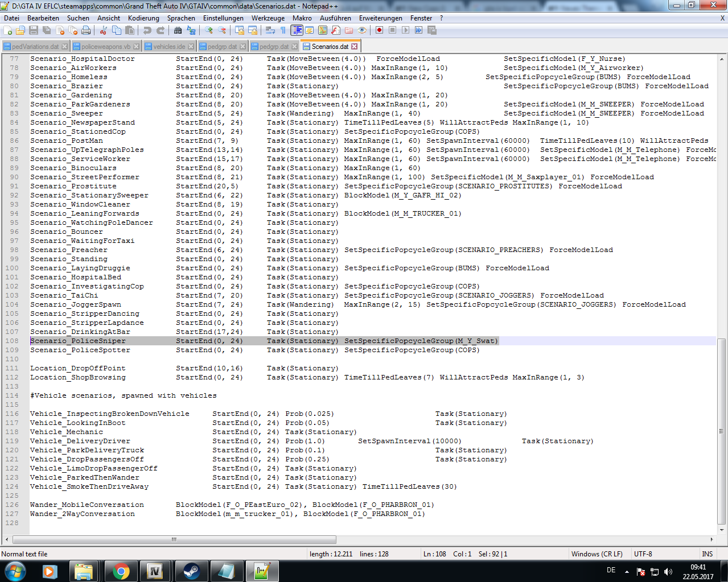The image size is (728, 582).
Task: Toggle INS insert mode in status bar
Action: pyautogui.click(x=707, y=554)
